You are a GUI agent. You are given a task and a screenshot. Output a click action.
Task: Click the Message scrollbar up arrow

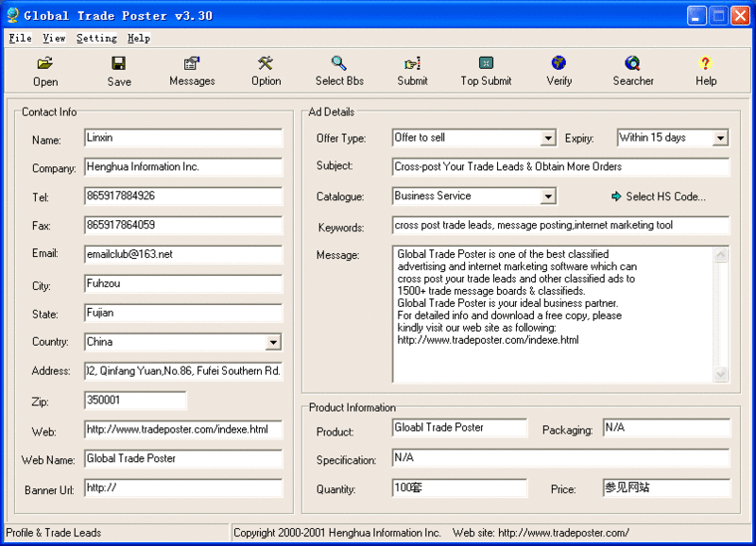720,254
